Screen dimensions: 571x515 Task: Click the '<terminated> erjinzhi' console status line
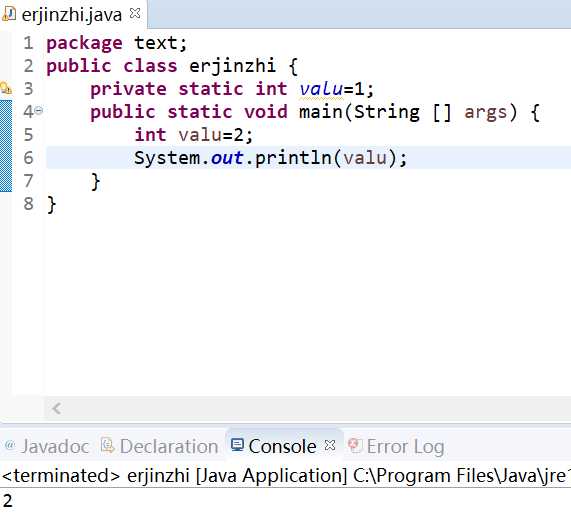(286, 476)
